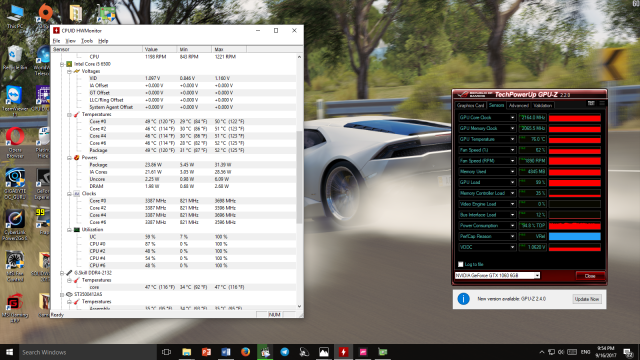The height and width of the screenshot is (360, 640).
Task: Click the GPU-Z Close button
Action: click(x=590, y=276)
